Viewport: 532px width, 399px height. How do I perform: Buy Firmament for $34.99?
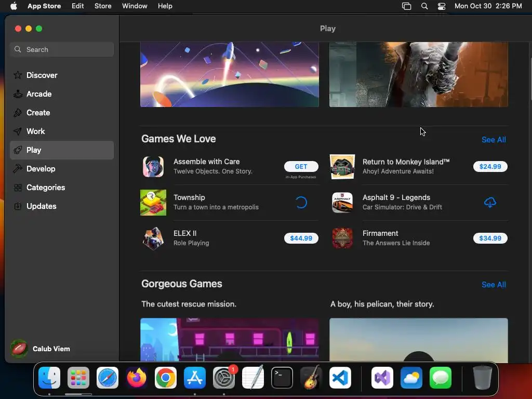[x=490, y=238]
